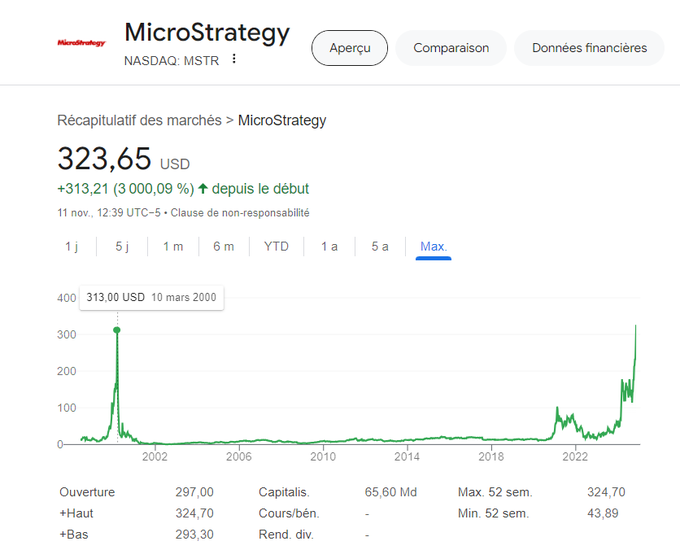Click the MicroStrategy red logo

click(x=82, y=43)
